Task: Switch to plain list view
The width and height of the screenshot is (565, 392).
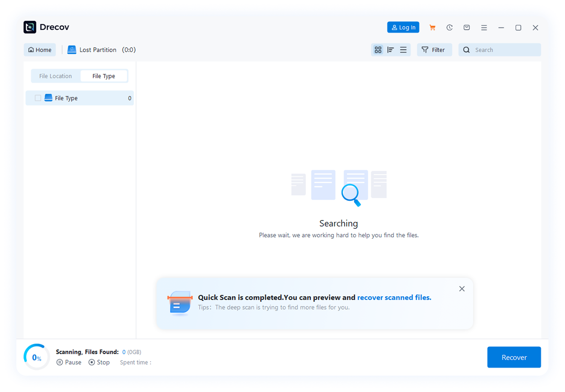Action: [x=403, y=50]
